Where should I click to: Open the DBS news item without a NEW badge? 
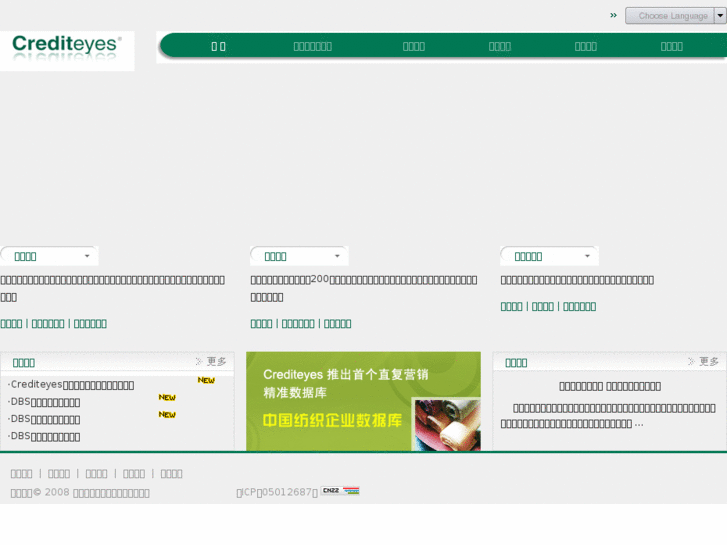pyautogui.click(x=45, y=436)
